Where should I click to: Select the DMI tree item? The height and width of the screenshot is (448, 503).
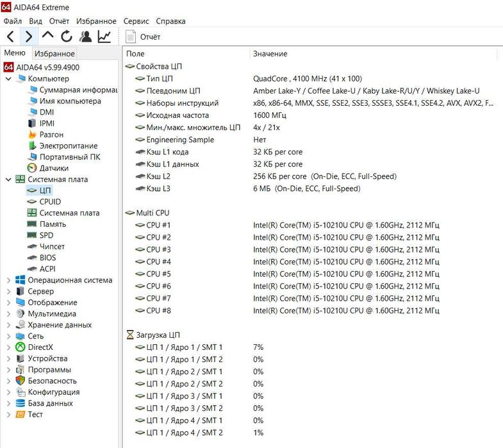41,112
